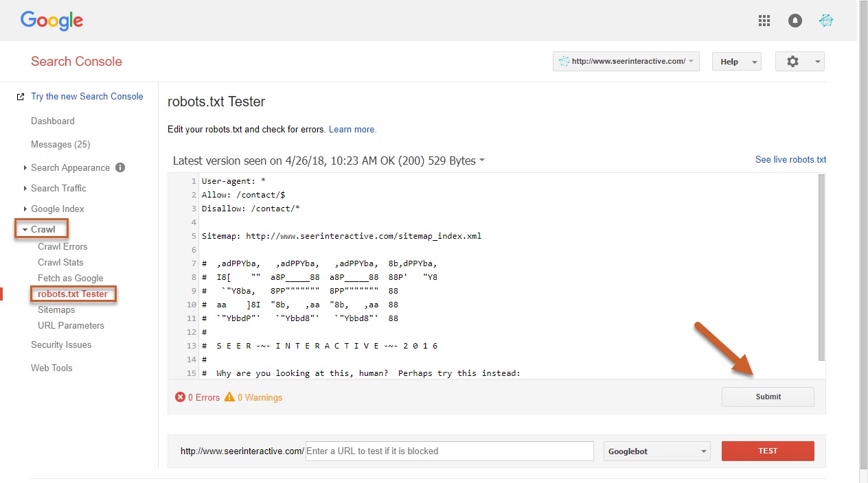
Task: Expand the Google Index section
Action: (58, 209)
